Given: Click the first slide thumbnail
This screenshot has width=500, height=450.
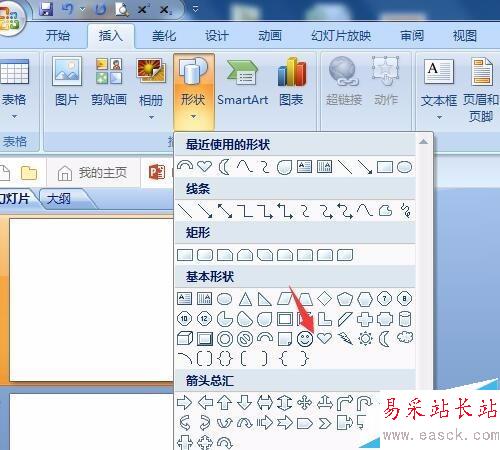Looking at the screenshot, I should click(91, 299).
